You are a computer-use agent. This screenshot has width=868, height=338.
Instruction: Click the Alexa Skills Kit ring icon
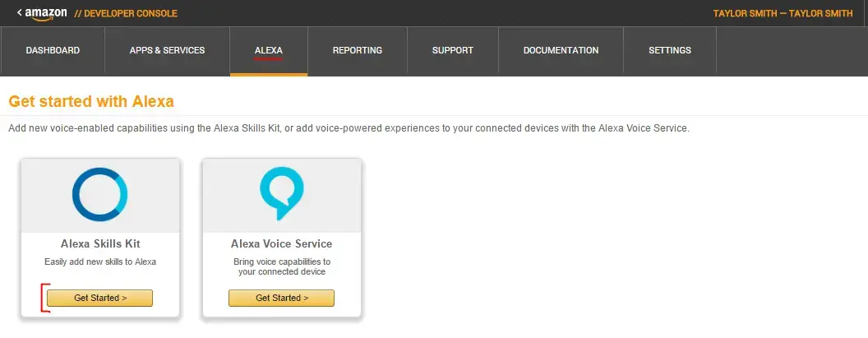click(99, 195)
